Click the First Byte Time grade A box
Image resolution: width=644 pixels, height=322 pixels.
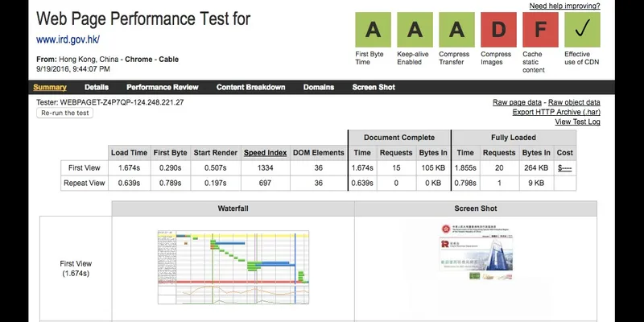(374, 30)
